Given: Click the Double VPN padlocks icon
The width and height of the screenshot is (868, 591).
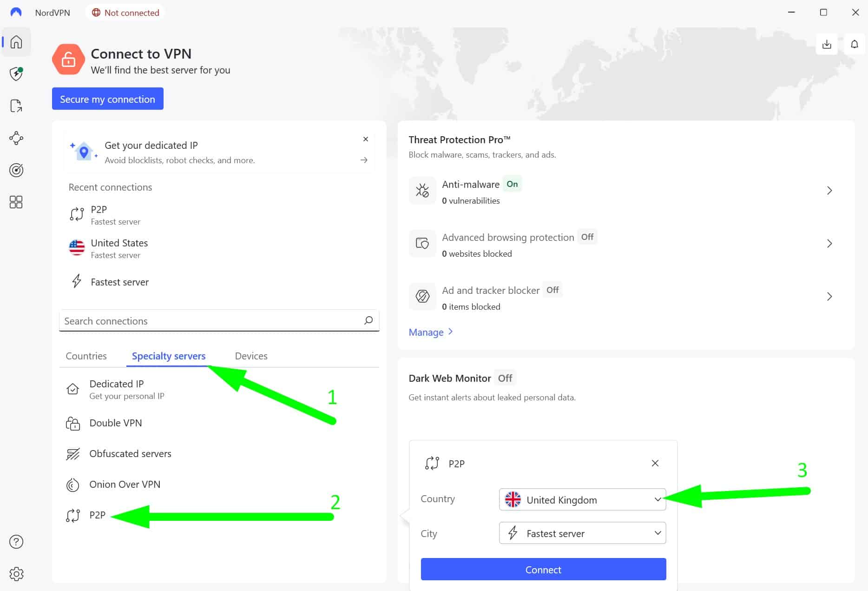Looking at the screenshot, I should pyautogui.click(x=73, y=423).
